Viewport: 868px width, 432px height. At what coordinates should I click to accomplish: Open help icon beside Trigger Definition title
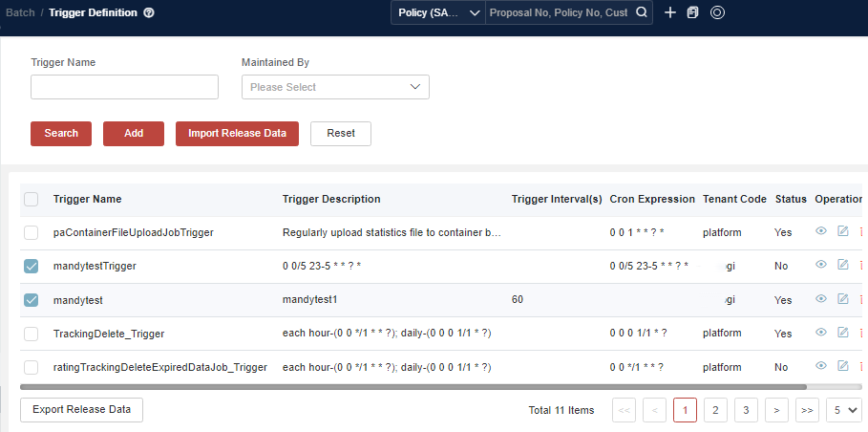pos(149,12)
